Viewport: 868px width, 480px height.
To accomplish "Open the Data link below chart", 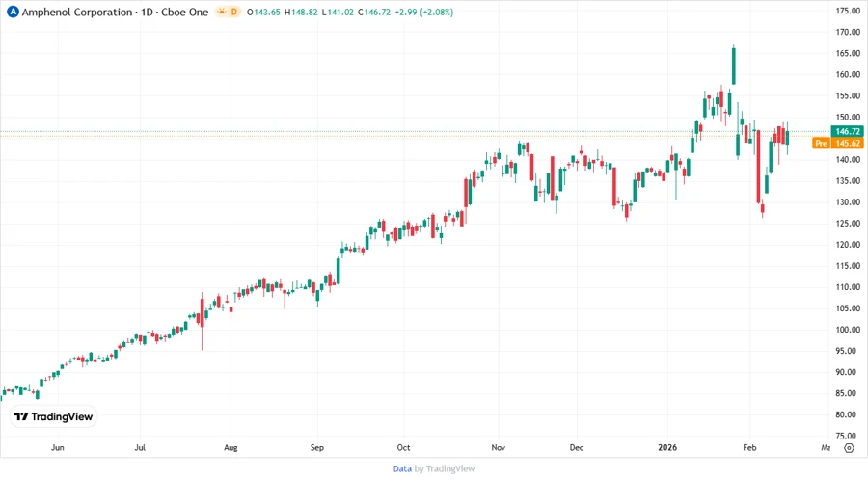I will [402, 468].
